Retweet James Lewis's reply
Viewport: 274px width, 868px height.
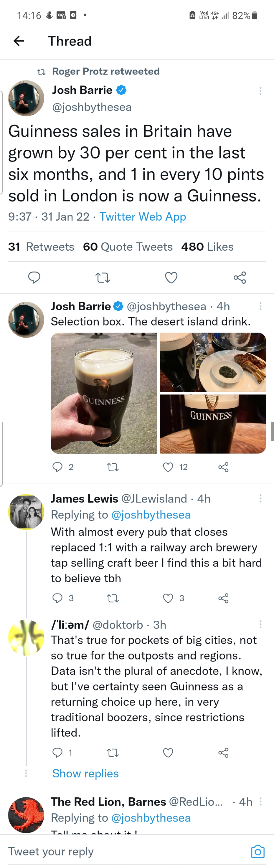click(113, 598)
